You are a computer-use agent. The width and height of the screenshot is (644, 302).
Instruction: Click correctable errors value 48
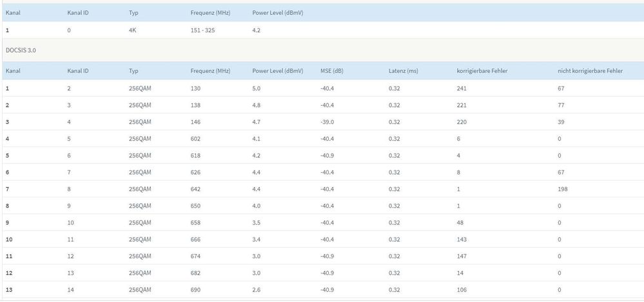[460, 223]
